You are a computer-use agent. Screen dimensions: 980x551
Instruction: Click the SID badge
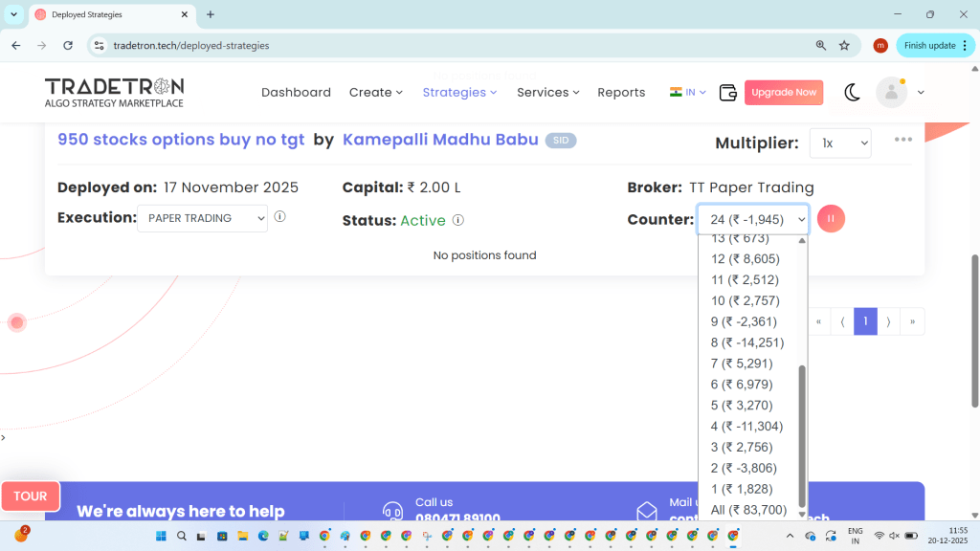coord(561,141)
